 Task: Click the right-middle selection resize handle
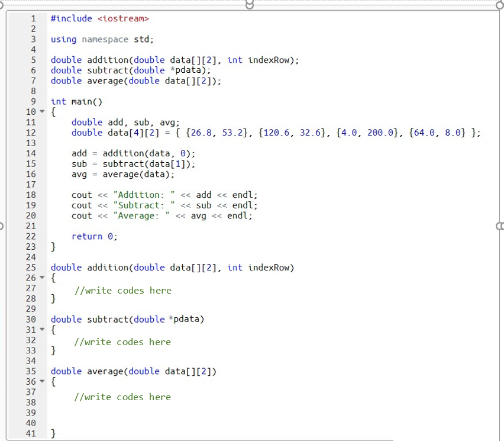[x=500, y=226]
